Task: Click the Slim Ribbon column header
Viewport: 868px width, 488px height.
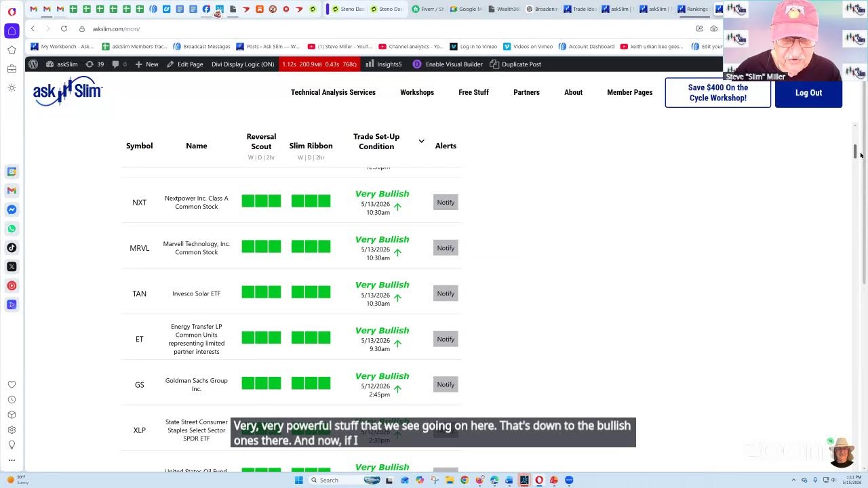Action: pyautogui.click(x=311, y=146)
